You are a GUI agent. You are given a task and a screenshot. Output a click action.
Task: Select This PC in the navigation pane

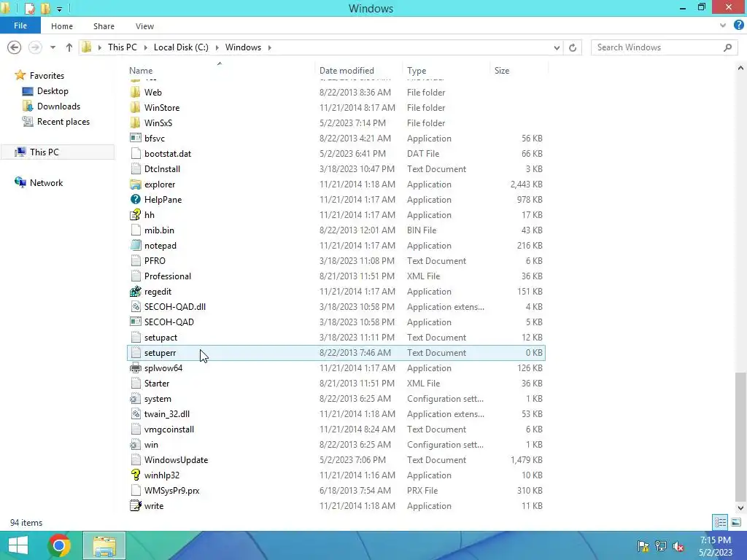(x=44, y=152)
